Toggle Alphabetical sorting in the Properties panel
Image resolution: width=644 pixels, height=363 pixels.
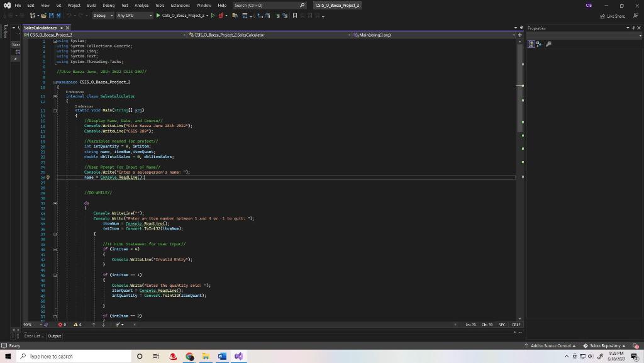pos(538,44)
